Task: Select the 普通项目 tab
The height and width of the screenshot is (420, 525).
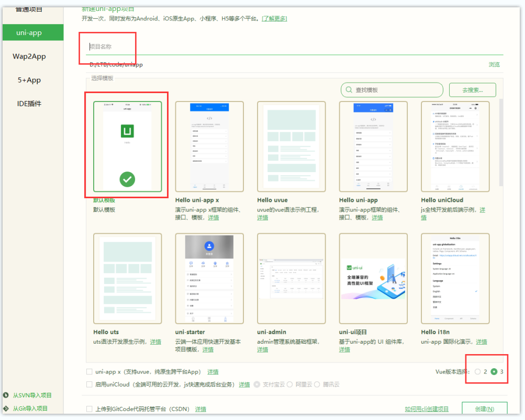Action: pyautogui.click(x=29, y=9)
